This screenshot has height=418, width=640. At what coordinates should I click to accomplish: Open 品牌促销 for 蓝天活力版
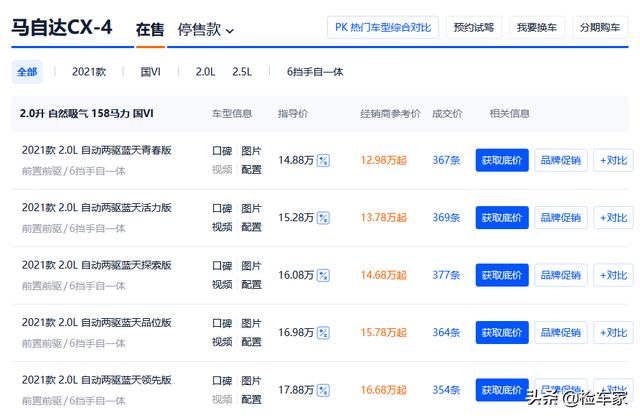tap(561, 218)
